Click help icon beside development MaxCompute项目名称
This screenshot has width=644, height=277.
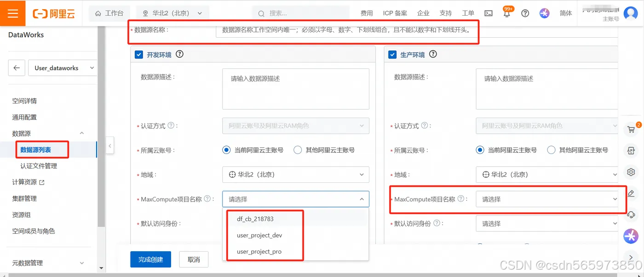pyautogui.click(x=207, y=199)
